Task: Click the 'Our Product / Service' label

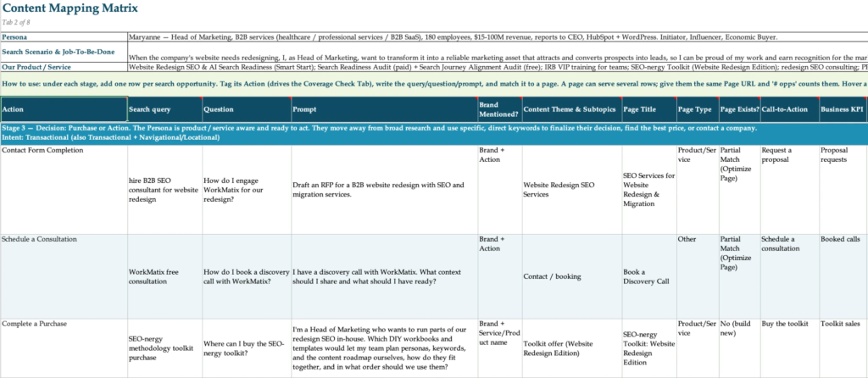Action: pyautogui.click(x=64, y=67)
